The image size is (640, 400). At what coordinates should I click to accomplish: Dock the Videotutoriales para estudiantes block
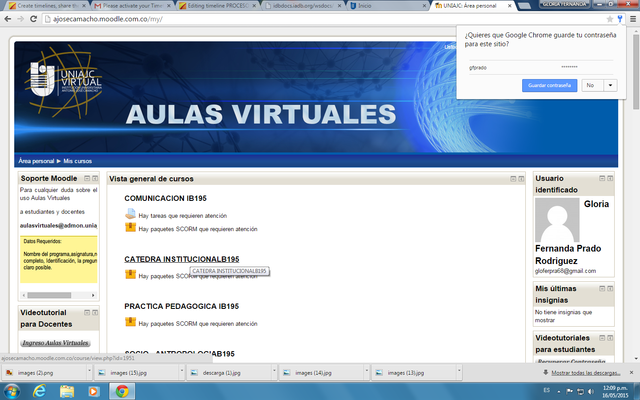point(610,338)
